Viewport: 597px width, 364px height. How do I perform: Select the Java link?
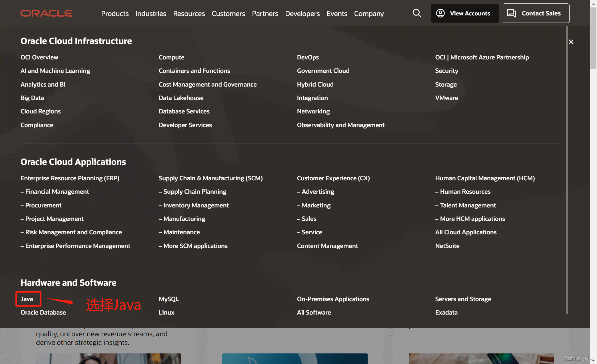pyautogui.click(x=27, y=299)
